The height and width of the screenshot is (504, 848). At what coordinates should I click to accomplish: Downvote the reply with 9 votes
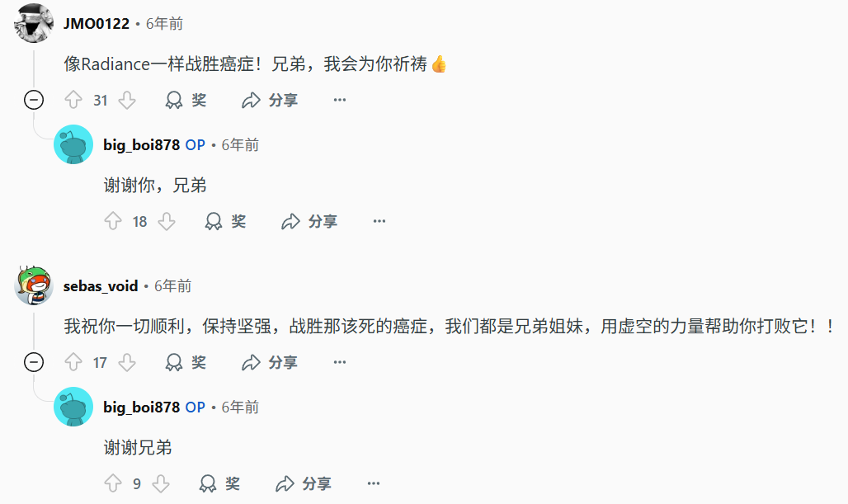161,483
